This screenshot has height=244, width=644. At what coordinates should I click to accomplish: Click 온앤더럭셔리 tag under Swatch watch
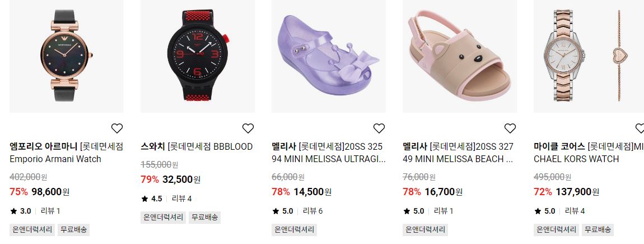point(163,217)
